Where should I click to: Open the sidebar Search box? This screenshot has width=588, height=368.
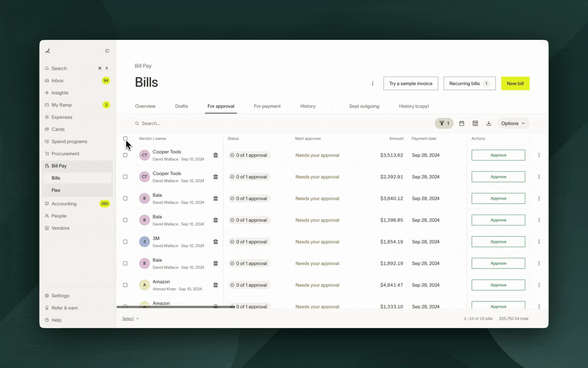(x=77, y=68)
